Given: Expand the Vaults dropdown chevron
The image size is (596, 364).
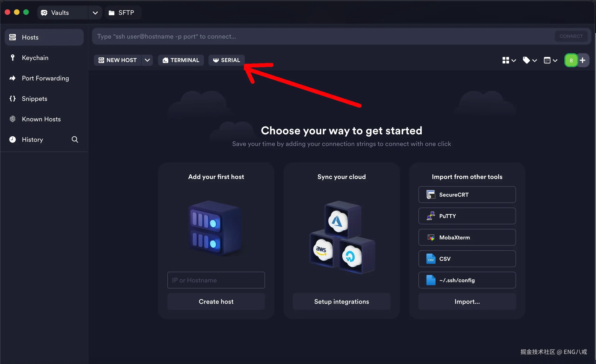Looking at the screenshot, I should (x=95, y=13).
